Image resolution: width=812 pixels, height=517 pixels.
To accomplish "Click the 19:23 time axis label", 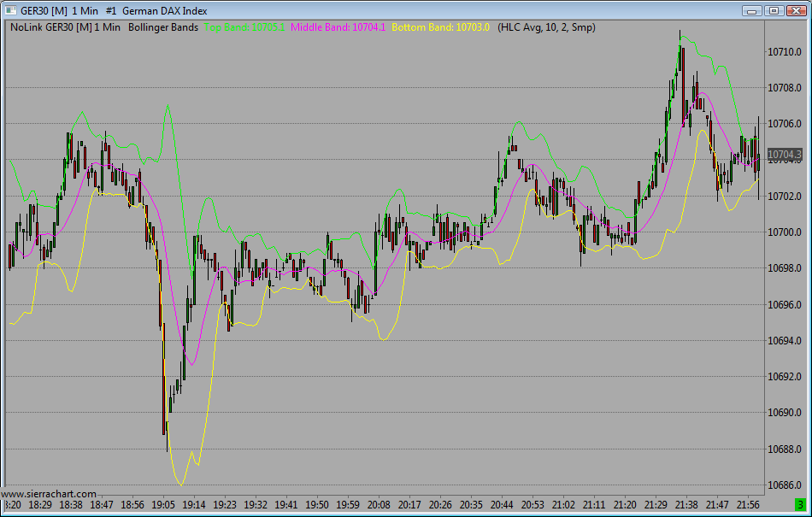I will (x=225, y=504).
